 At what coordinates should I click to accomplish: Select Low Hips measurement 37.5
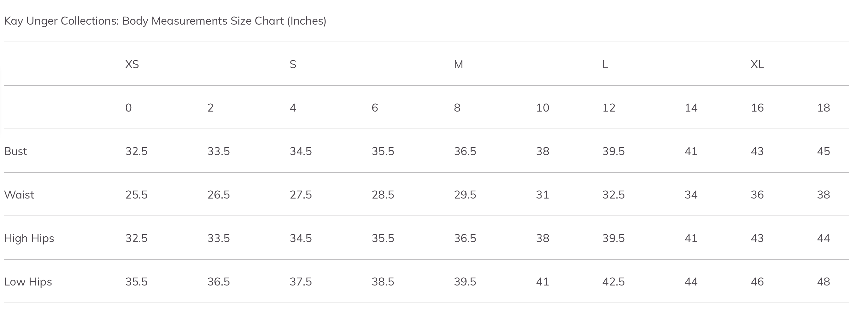(x=301, y=282)
